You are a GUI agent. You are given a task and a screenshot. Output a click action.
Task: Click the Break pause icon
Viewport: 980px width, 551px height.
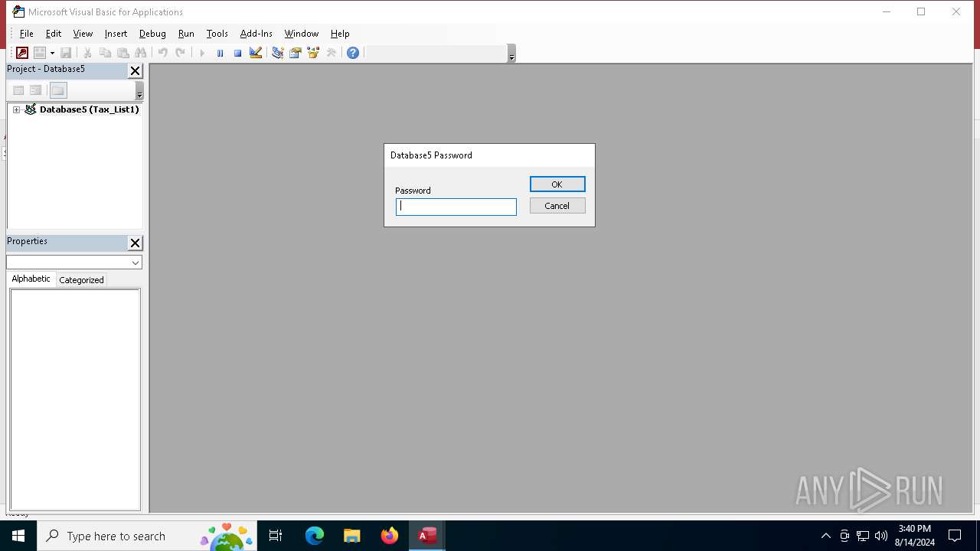click(220, 53)
